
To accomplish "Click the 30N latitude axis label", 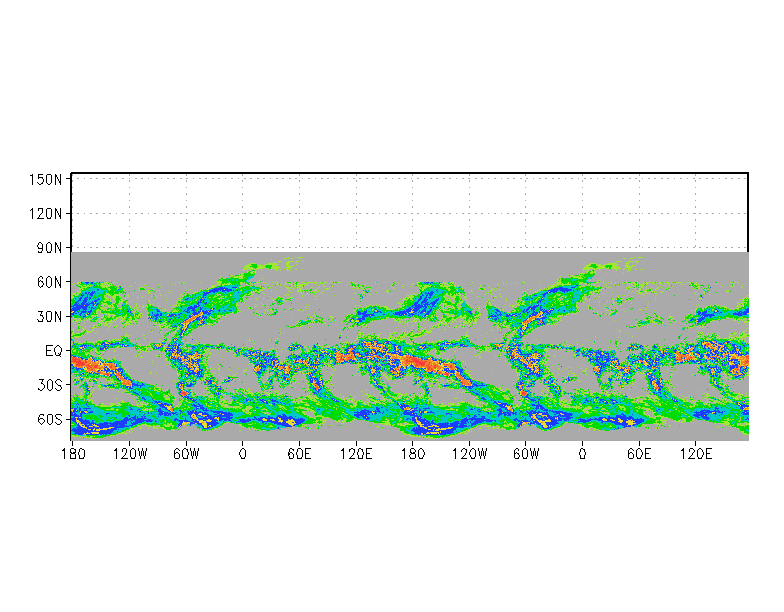I will pyautogui.click(x=49, y=316).
